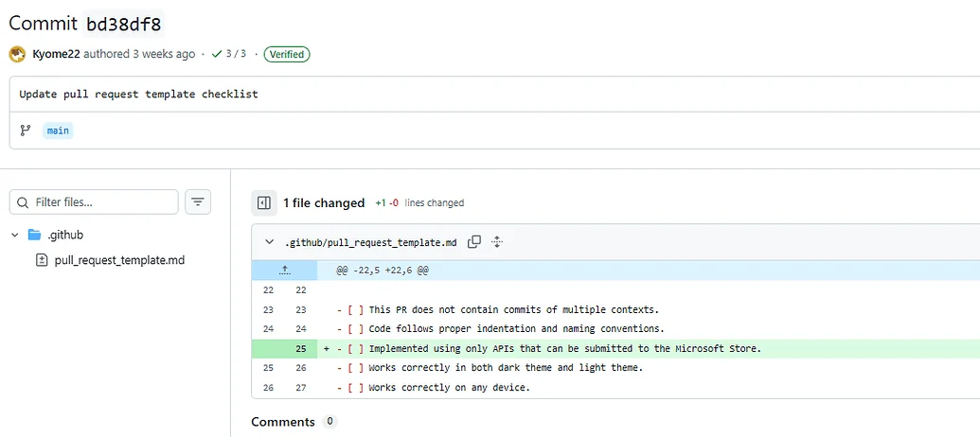Click added line number 25 in diff
This screenshot has width=980, height=437.
pyautogui.click(x=300, y=348)
